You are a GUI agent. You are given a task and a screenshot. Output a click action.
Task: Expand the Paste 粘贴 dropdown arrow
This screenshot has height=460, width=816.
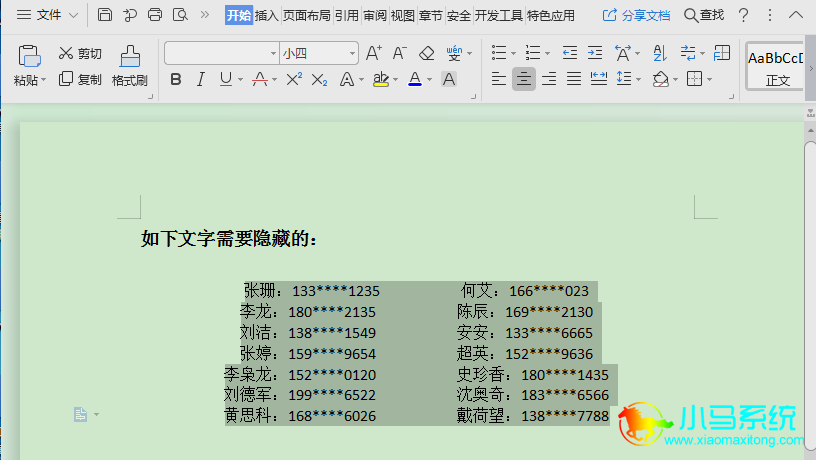point(44,80)
